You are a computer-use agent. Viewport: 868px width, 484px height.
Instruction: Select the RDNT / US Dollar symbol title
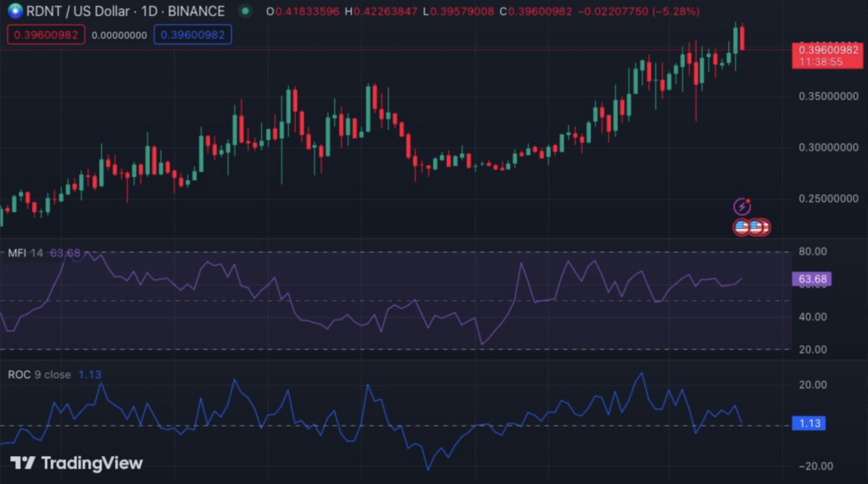pos(125,11)
